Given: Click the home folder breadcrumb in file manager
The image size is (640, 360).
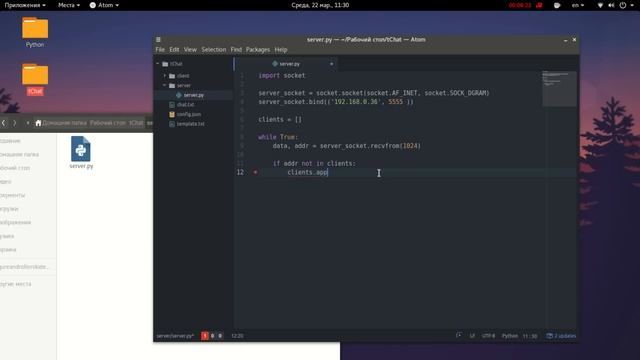Looking at the screenshot, I should coord(61,123).
